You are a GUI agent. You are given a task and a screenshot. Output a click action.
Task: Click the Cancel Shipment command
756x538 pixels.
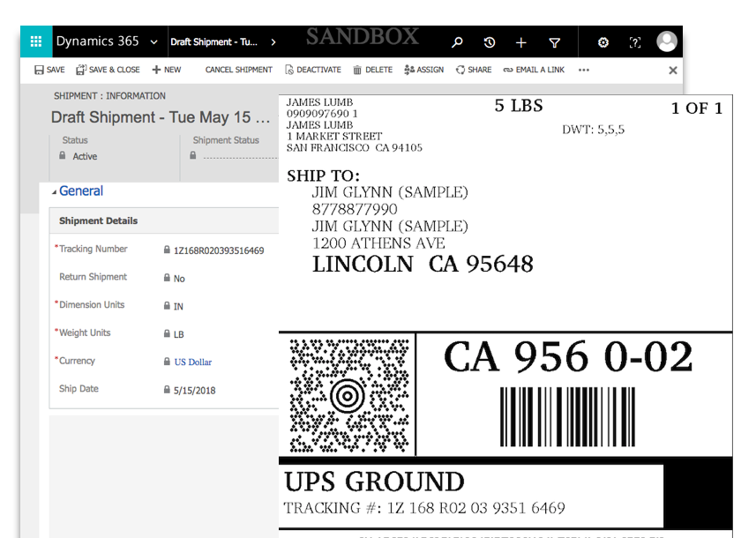(x=239, y=70)
